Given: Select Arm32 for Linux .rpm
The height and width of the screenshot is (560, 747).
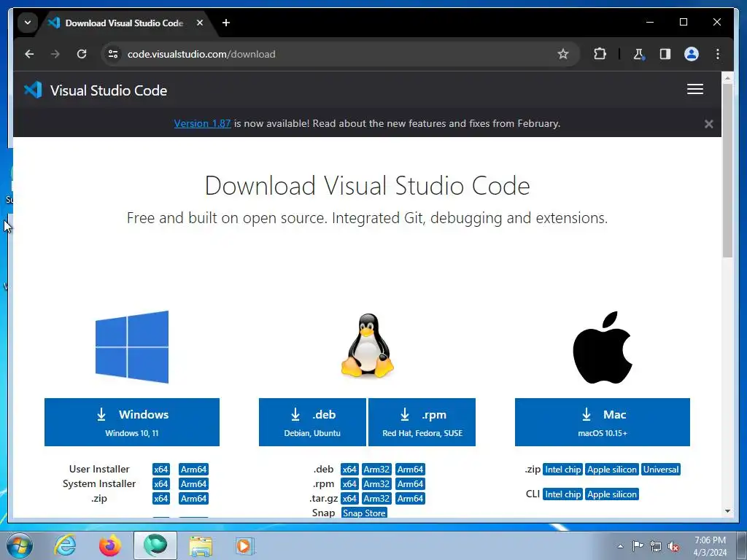Looking at the screenshot, I should (376, 484).
